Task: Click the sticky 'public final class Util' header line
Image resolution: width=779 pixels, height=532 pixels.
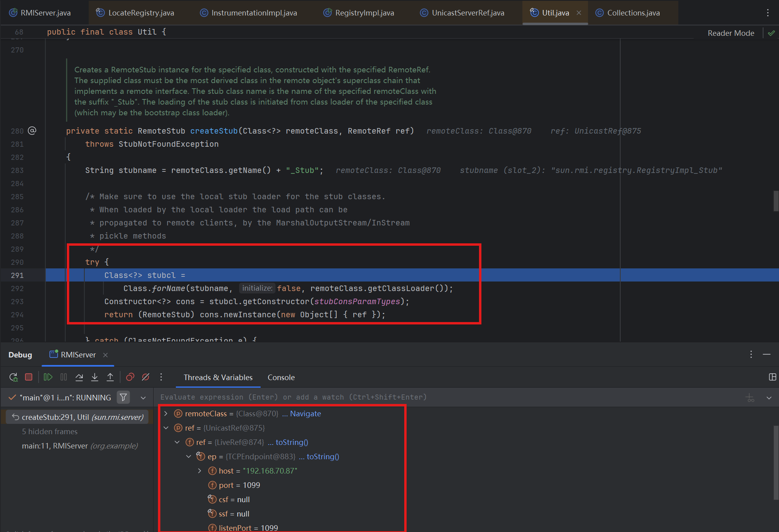Action: click(106, 32)
